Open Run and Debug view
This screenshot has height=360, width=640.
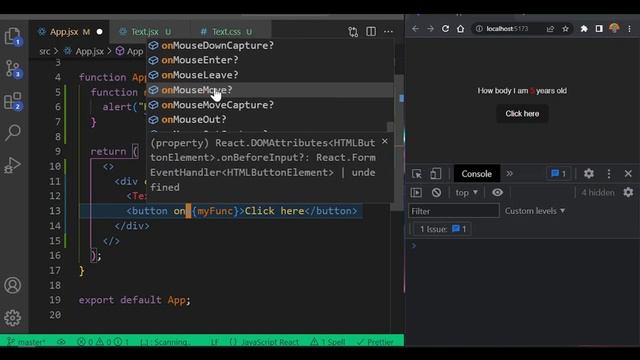coord(13,165)
